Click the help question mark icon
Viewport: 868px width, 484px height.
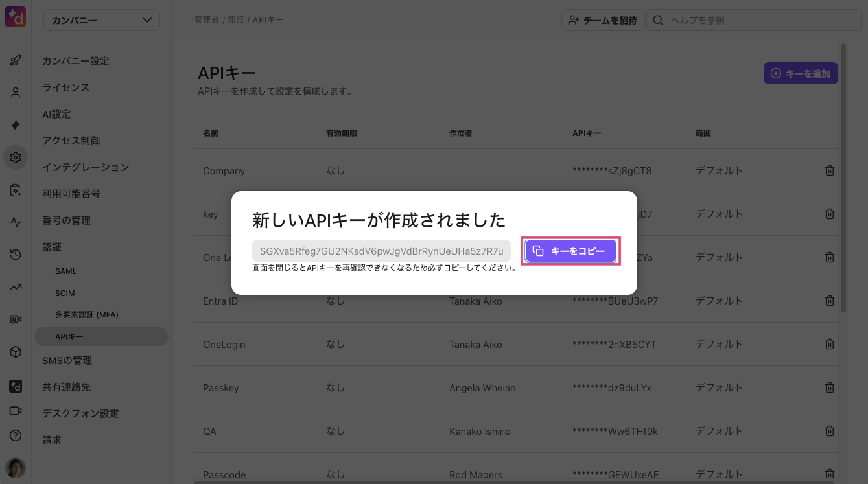(x=16, y=435)
